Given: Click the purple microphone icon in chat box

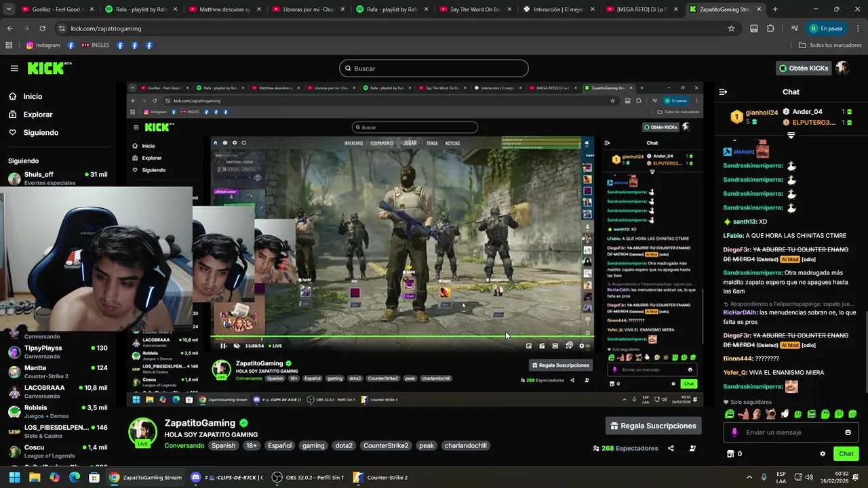Looking at the screenshot, I should [x=734, y=432].
